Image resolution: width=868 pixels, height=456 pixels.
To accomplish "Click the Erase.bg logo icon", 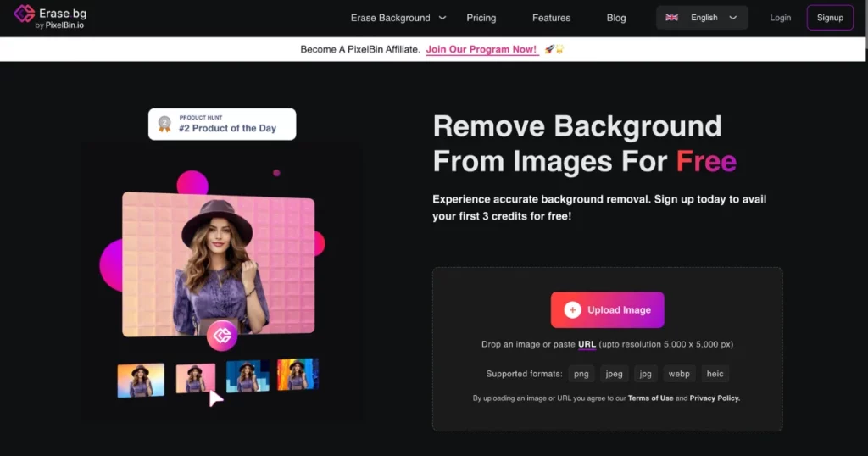I will [24, 14].
